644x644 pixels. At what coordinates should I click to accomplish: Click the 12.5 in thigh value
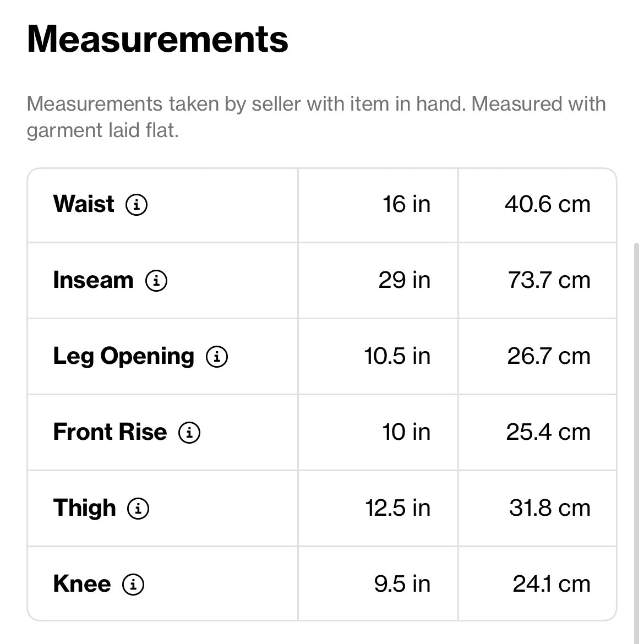pos(397,508)
